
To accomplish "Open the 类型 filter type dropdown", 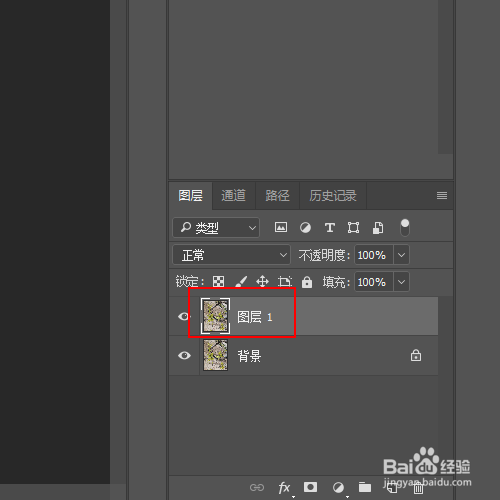I will (x=216, y=228).
